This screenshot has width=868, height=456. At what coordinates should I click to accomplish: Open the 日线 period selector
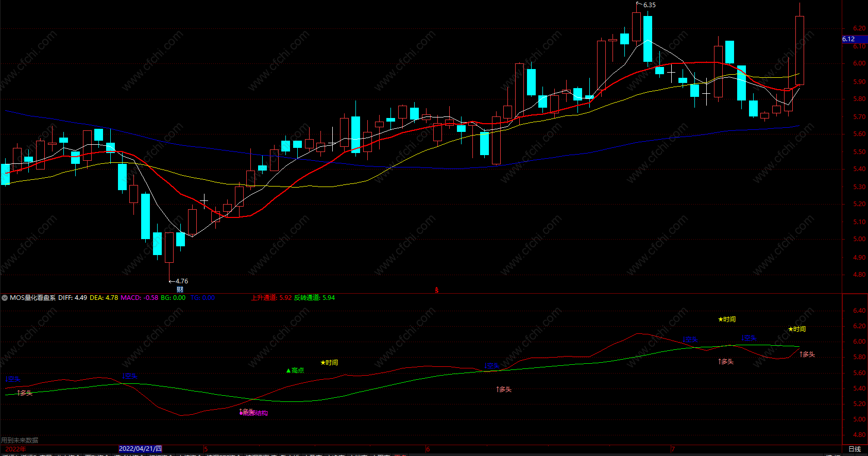[855, 449]
